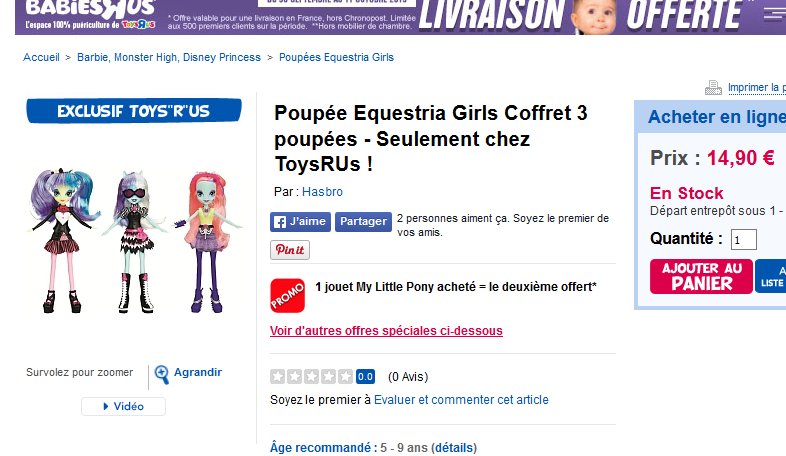Click the Agrandir magnifier icon

(161, 374)
